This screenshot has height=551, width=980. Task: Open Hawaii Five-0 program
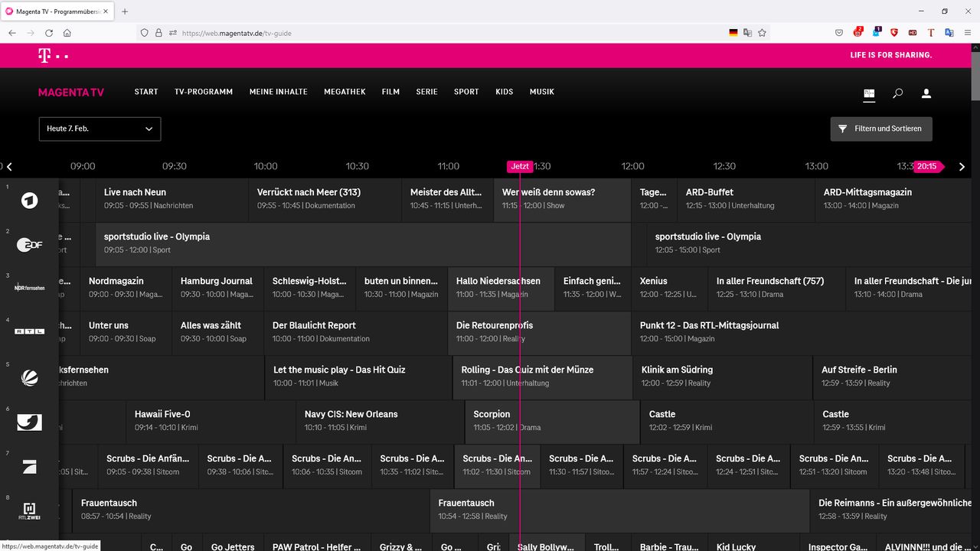click(211, 422)
